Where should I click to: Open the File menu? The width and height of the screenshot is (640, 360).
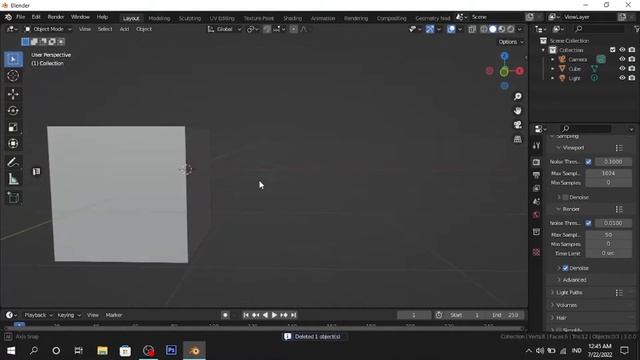(20, 17)
